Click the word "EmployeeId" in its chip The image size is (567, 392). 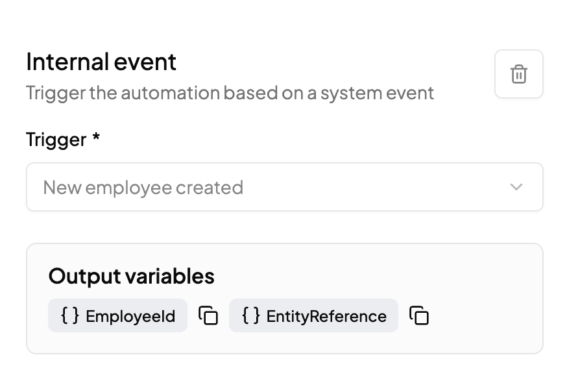[130, 317]
